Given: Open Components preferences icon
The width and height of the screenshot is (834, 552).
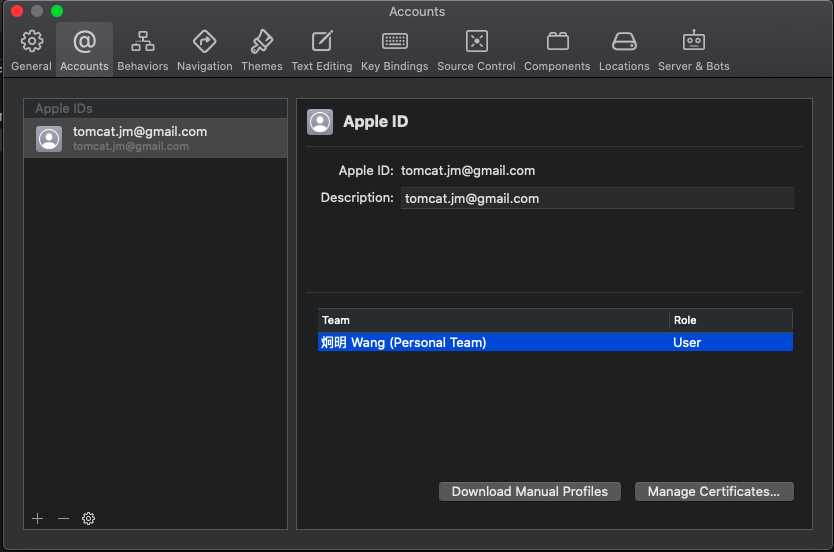Looking at the screenshot, I should point(557,41).
